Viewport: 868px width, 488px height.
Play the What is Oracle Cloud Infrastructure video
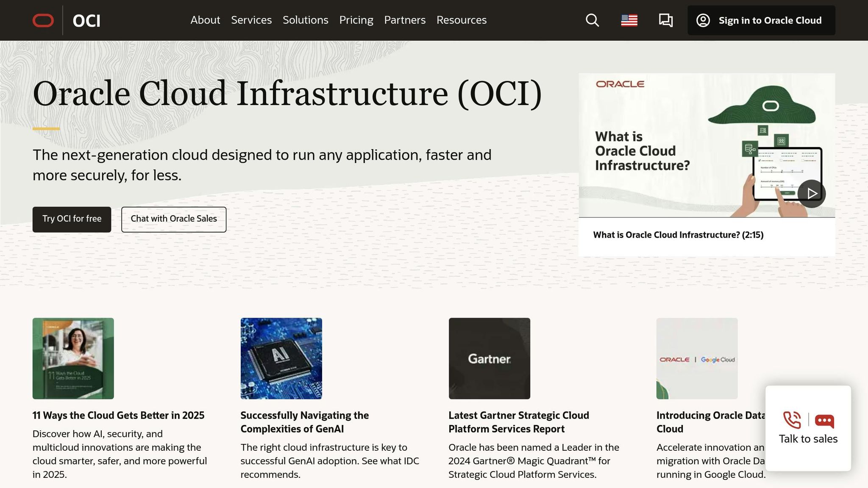pyautogui.click(x=811, y=194)
